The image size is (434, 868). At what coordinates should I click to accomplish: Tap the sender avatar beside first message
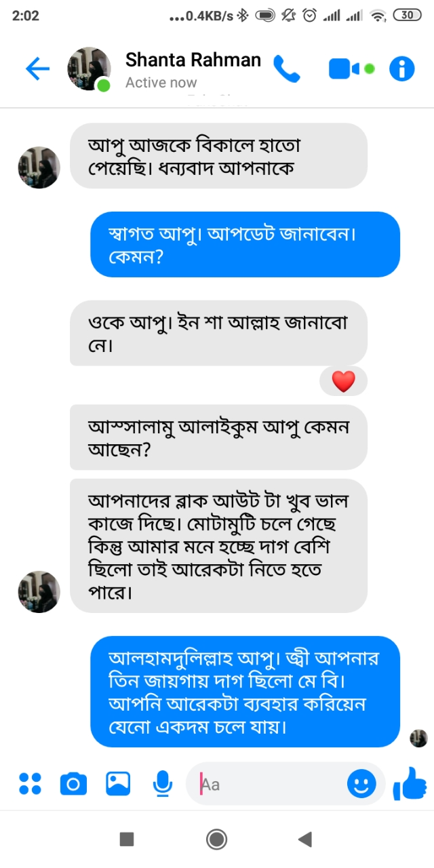[x=39, y=167]
